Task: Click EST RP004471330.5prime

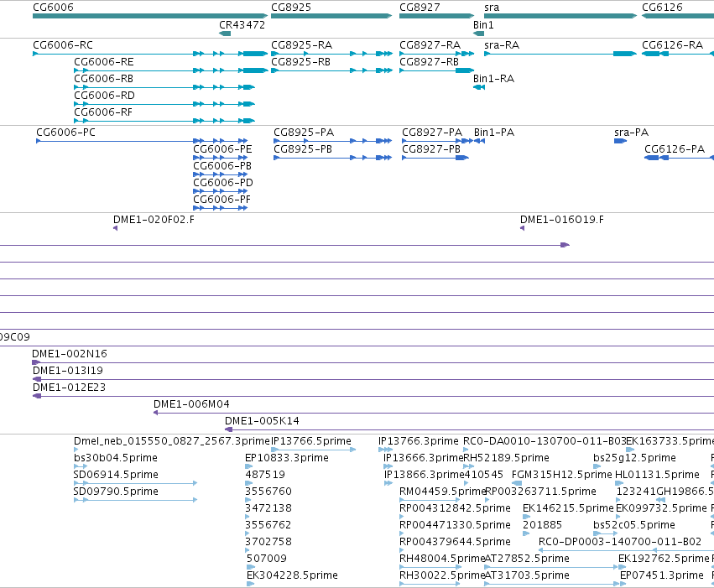Action: click(x=402, y=533)
